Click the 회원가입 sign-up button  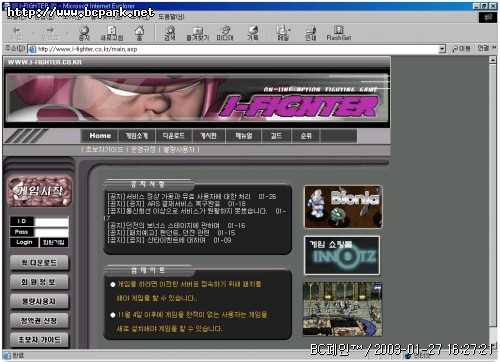(54, 242)
